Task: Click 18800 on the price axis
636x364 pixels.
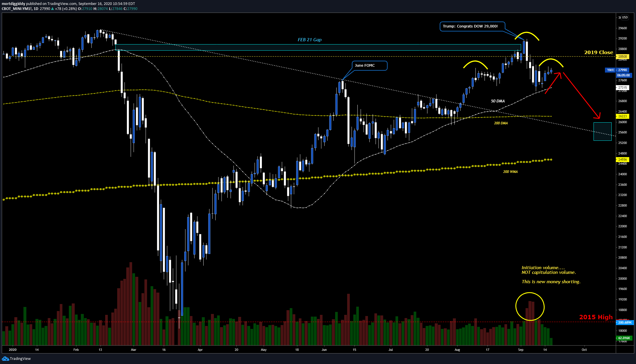Action: (623, 310)
